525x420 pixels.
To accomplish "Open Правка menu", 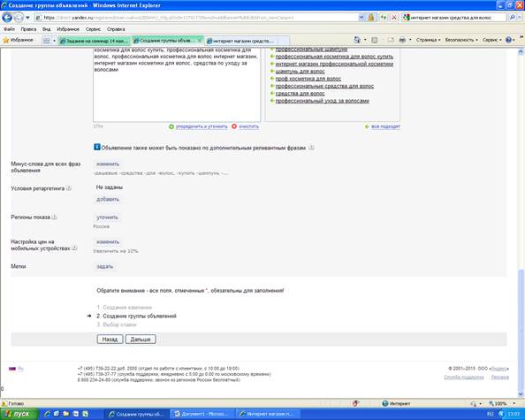I will [28, 29].
